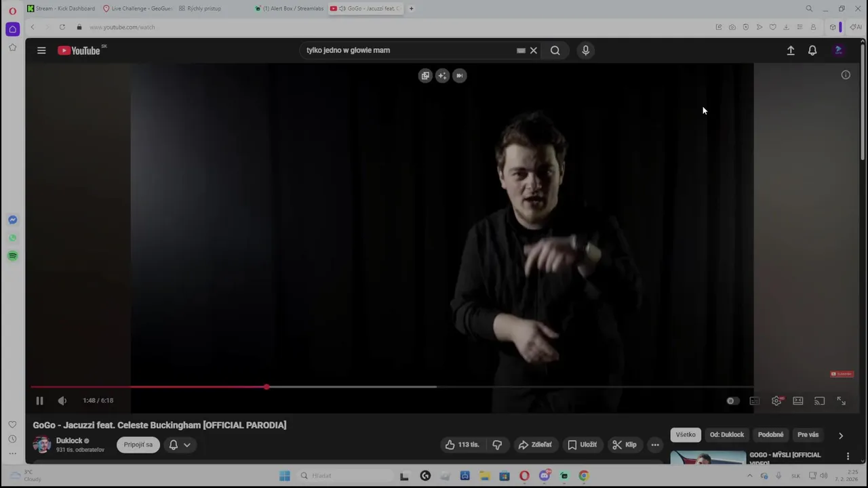Enter fullscreen mode
Screen dimensions: 868x488
841,401
